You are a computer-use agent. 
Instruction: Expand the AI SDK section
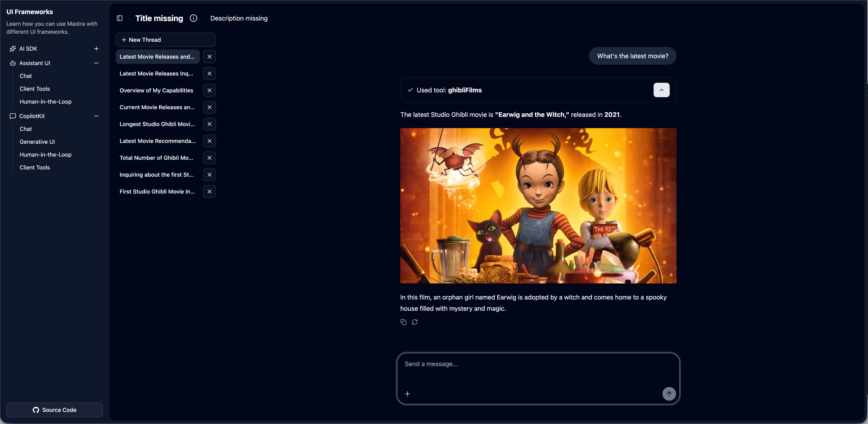[x=96, y=49]
